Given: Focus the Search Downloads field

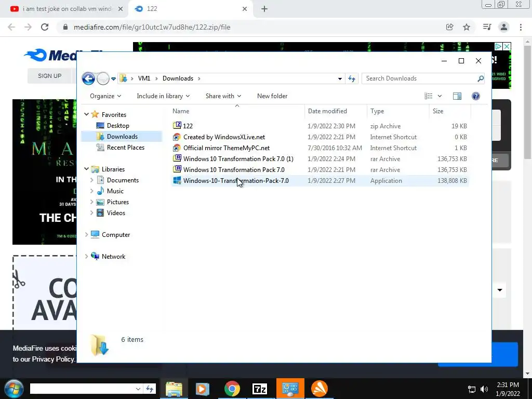Looking at the screenshot, I should (x=419, y=78).
